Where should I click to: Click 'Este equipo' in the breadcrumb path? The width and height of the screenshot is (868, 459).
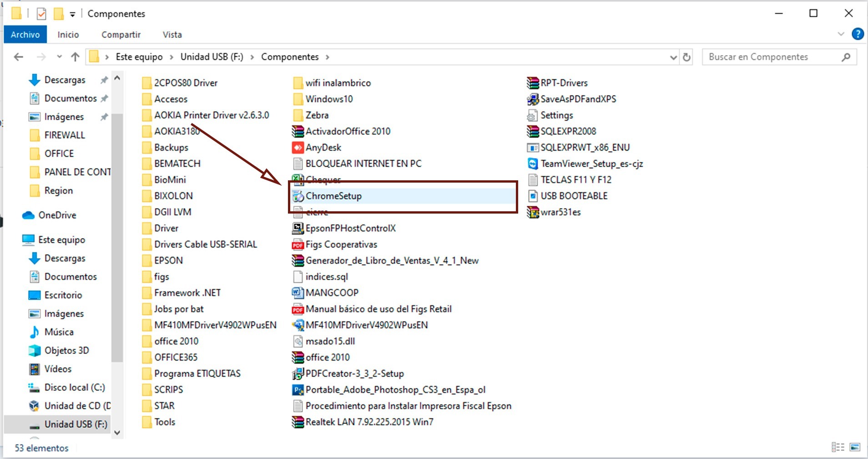pos(139,57)
